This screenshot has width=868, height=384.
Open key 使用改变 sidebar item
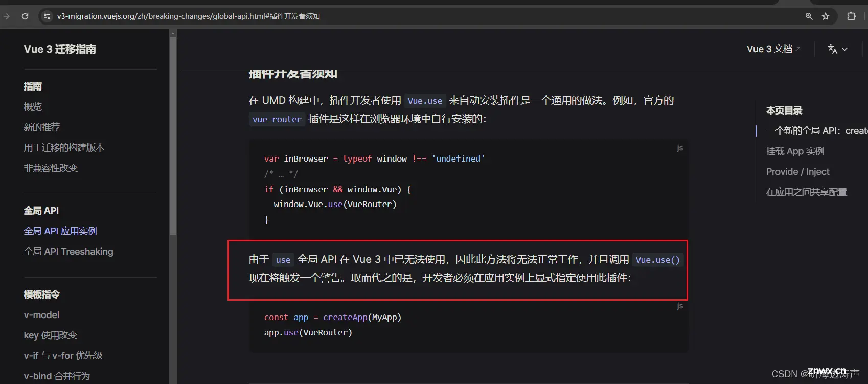pos(51,335)
